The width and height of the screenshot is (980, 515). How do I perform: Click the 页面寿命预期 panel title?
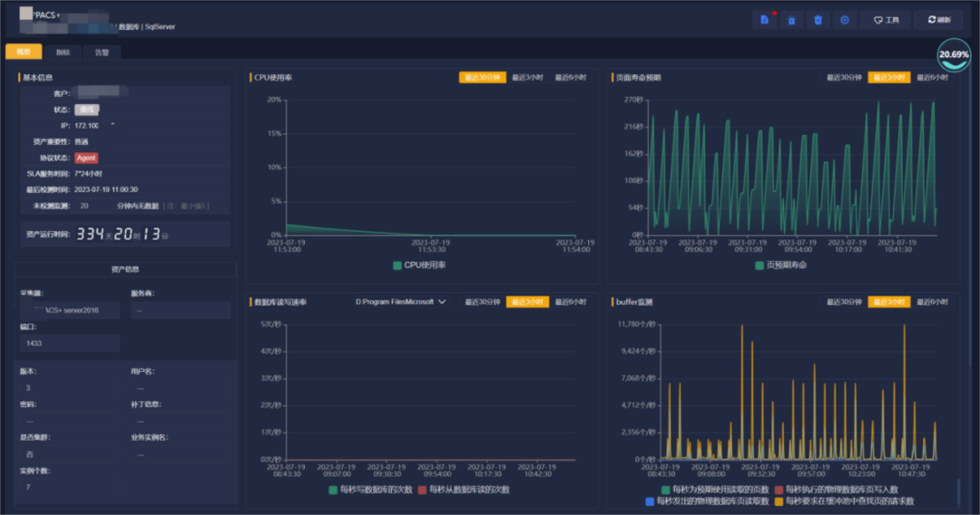click(638, 77)
